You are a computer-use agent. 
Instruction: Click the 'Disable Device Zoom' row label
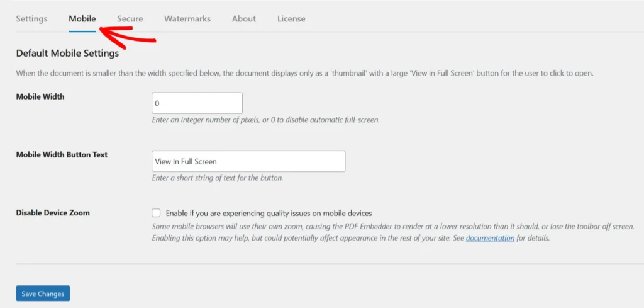click(53, 213)
